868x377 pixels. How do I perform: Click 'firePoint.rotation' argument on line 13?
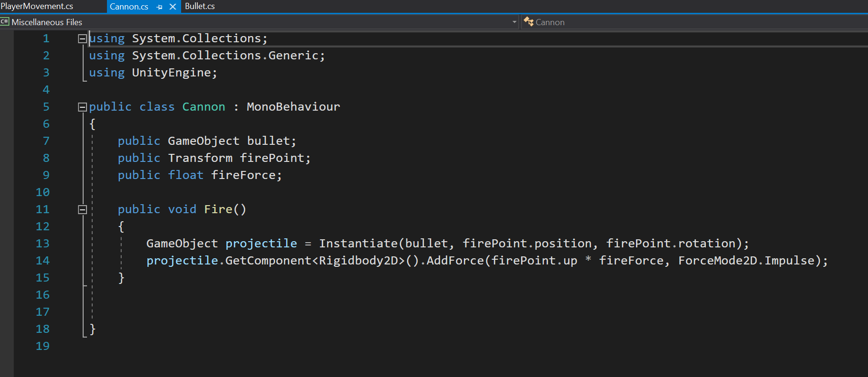(671, 244)
